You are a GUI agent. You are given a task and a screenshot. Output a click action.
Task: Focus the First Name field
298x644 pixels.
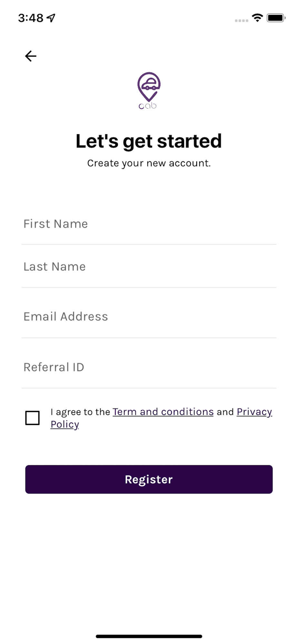coord(149,224)
